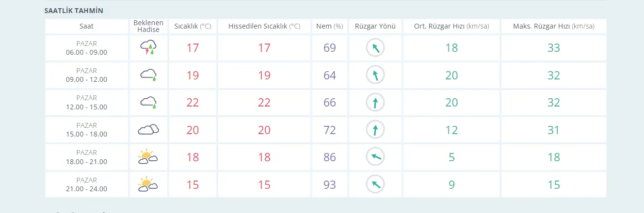Click partly sunny icon for 18.00 - 21.00
The image size is (644, 213).
pyautogui.click(x=148, y=157)
